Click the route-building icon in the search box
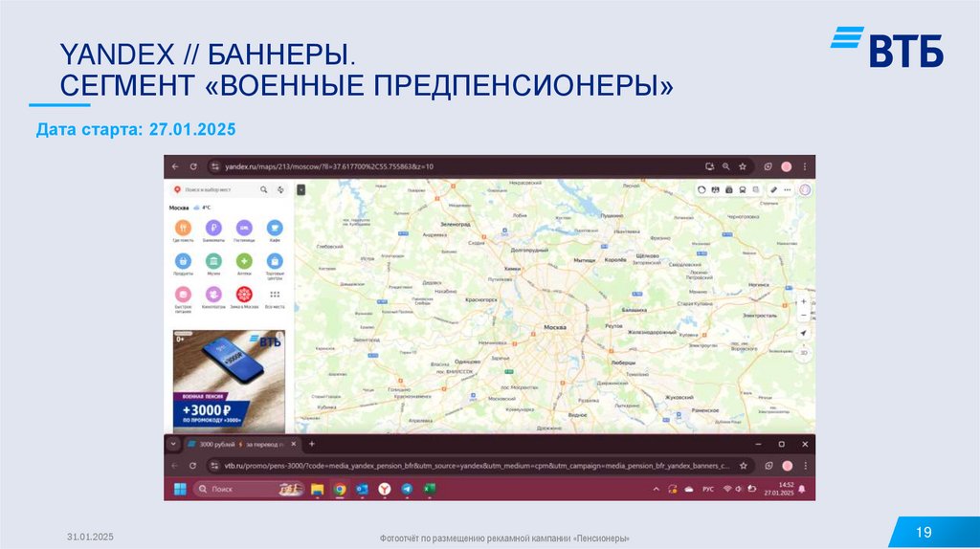The width and height of the screenshot is (980, 549). 280,189
